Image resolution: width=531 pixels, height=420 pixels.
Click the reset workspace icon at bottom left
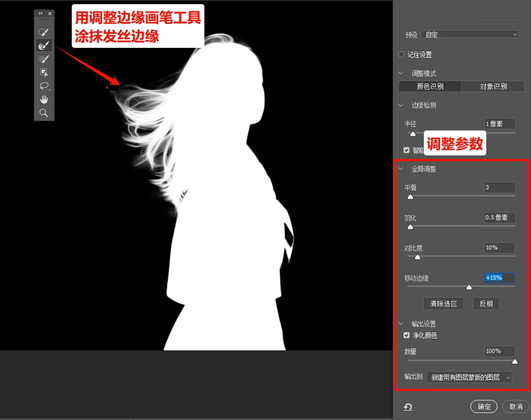click(x=408, y=406)
